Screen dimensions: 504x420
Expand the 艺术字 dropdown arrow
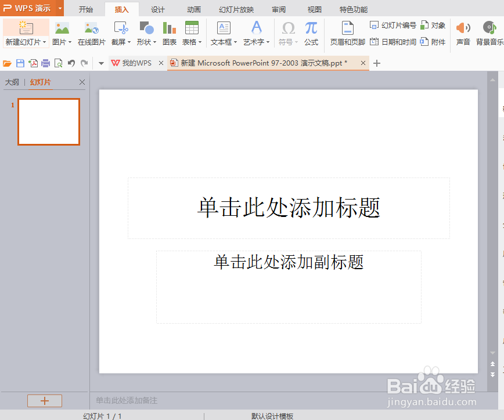pyautogui.click(x=268, y=42)
